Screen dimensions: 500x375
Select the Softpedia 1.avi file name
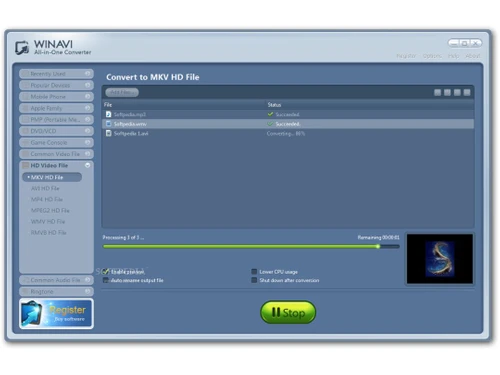click(x=131, y=133)
